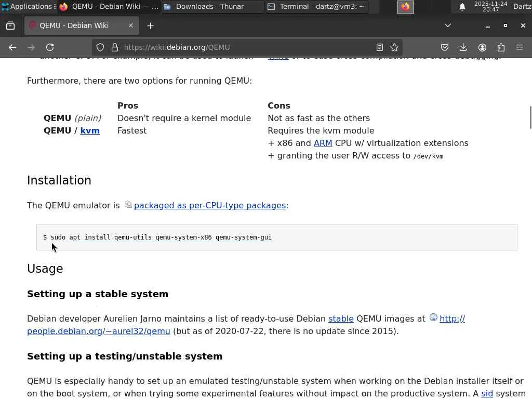The width and height of the screenshot is (532, 399).
Task: Open the Firefox hamburger application menu
Action: tap(520, 47)
